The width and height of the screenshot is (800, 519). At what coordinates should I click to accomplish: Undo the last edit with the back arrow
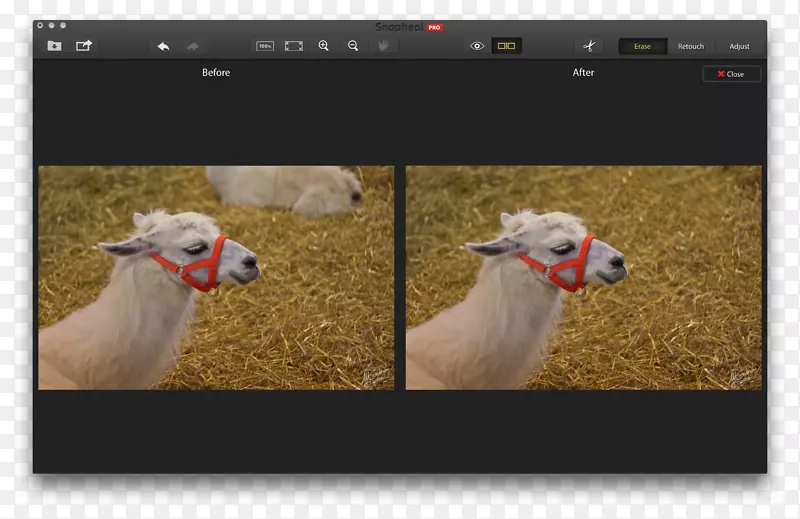[163, 46]
